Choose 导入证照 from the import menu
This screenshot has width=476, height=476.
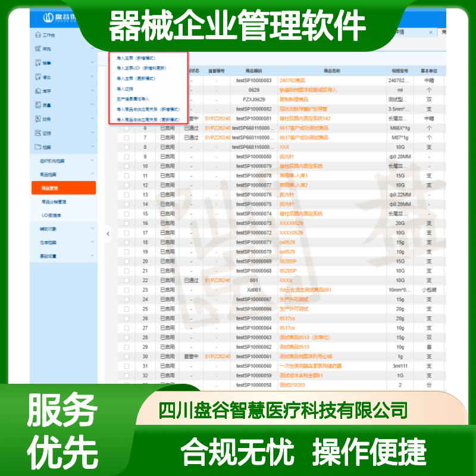click(x=125, y=89)
